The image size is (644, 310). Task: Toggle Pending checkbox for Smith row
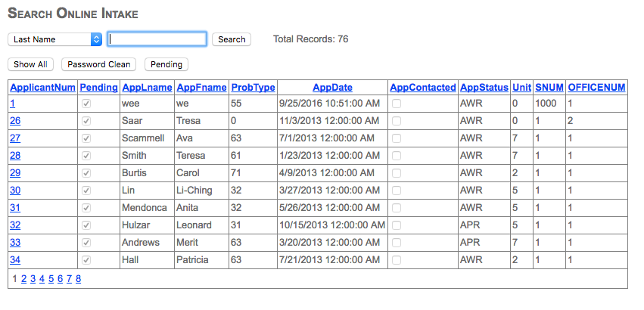tap(86, 156)
